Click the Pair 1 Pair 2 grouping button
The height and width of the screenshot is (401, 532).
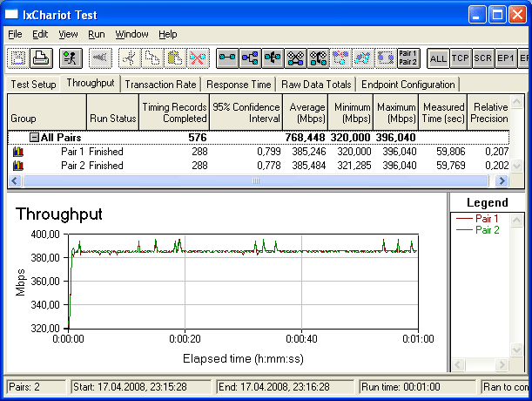[408, 58]
